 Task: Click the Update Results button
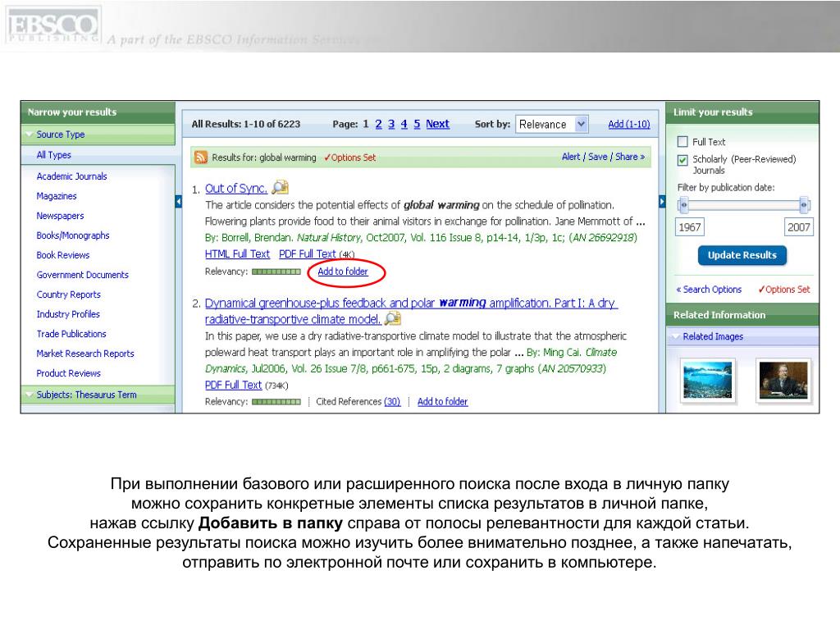742,256
